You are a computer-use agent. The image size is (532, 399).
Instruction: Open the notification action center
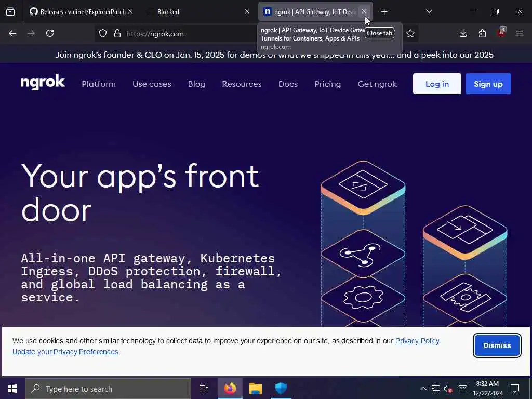coord(515,389)
